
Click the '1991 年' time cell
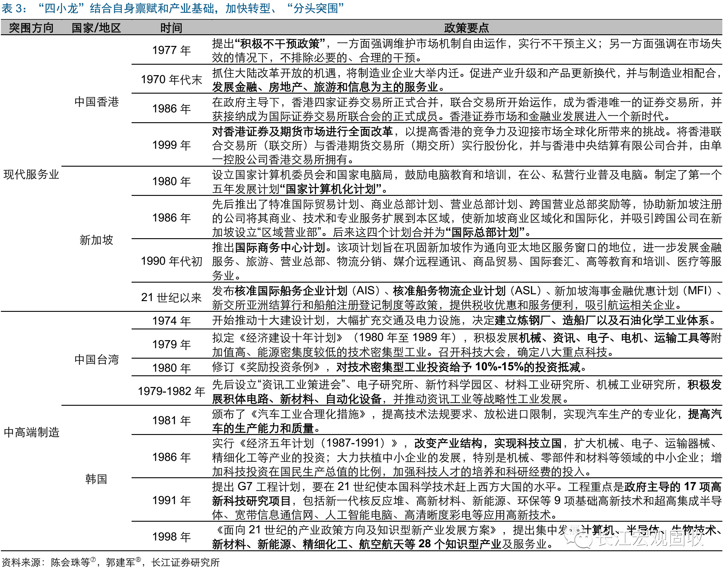coord(171,500)
